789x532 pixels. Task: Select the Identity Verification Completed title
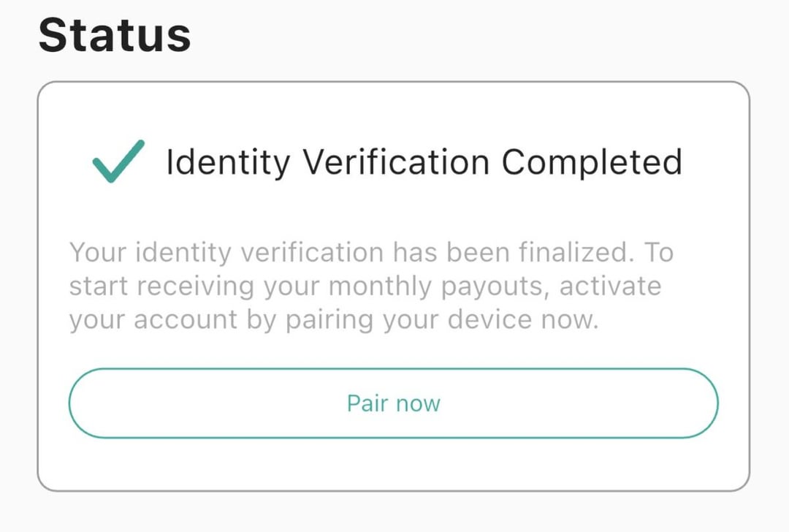tap(424, 162)
